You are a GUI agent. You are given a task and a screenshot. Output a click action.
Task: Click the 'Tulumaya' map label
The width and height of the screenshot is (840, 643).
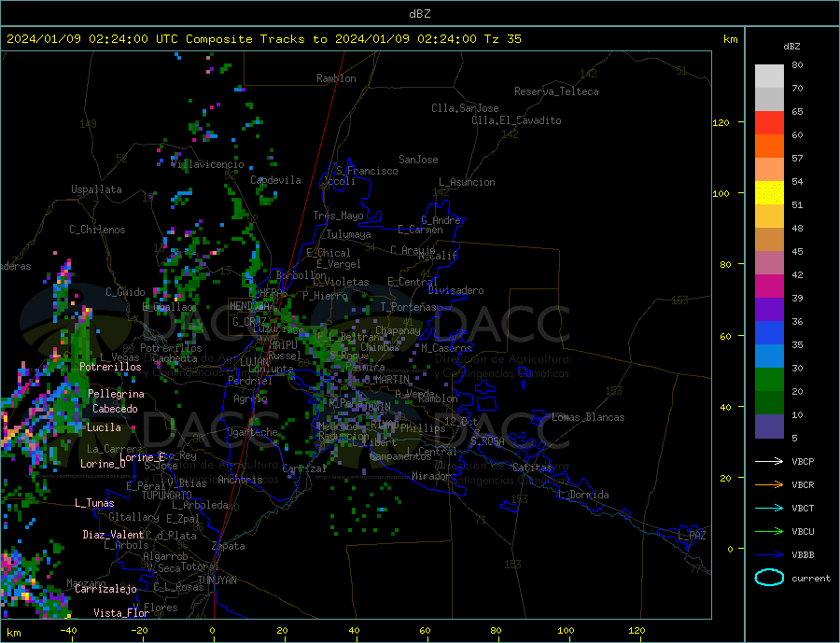[348, 234]
